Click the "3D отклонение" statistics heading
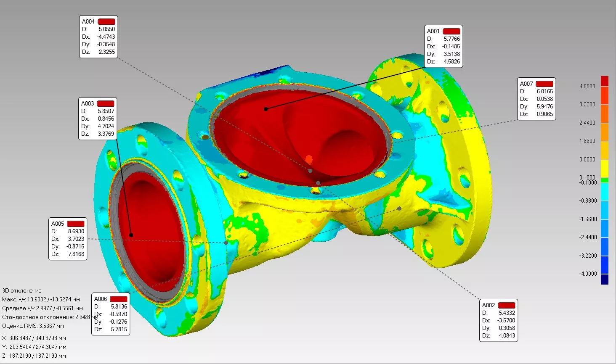The height and width of the screenshot is (364, 616). point(22,290)
